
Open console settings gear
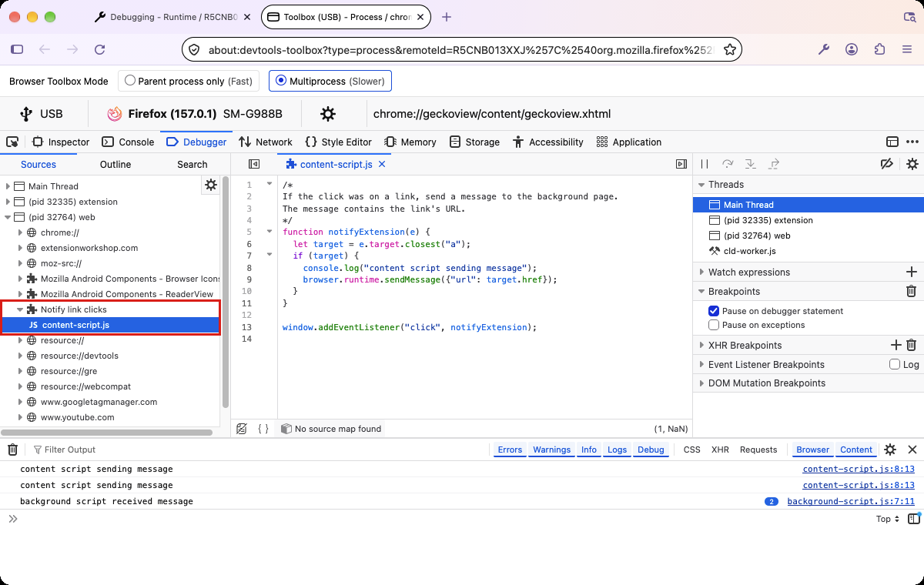pyautogui.click(x=890, y=450)
